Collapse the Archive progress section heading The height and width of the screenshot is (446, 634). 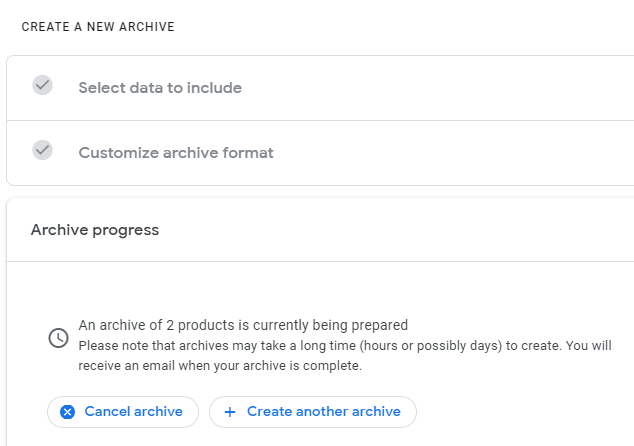[x=95, y=230]
